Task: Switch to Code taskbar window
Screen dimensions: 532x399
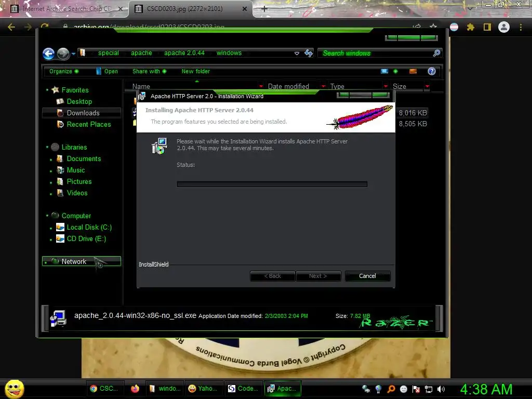Action: point(243,389)
